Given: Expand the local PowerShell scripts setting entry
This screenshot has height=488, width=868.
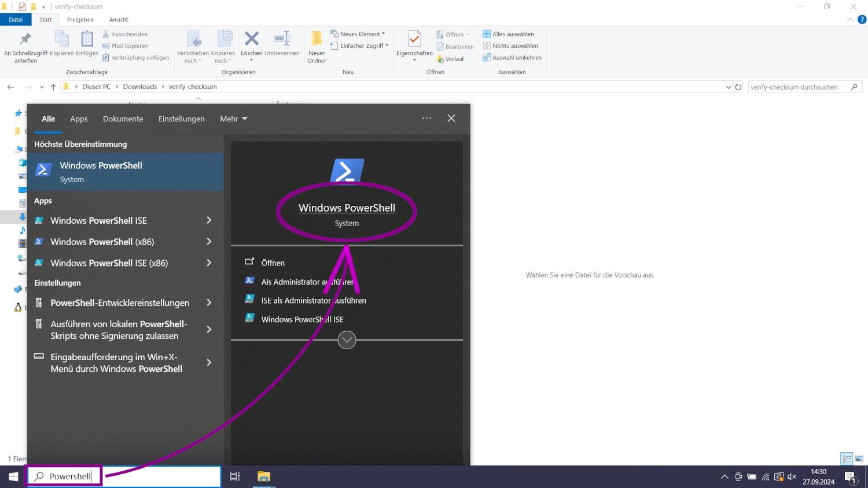Looking at the screenshot, I should pyautogui.click(x=209, y=330).
